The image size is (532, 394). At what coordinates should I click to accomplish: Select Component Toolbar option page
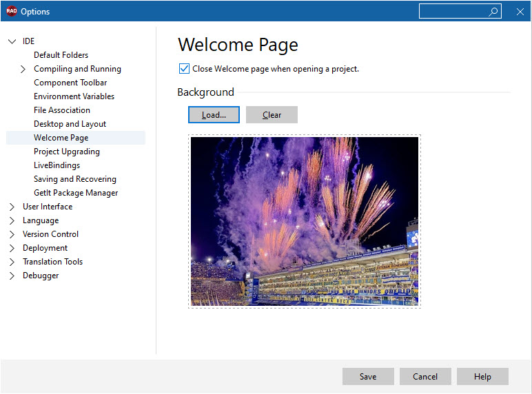tap(70, 83)
